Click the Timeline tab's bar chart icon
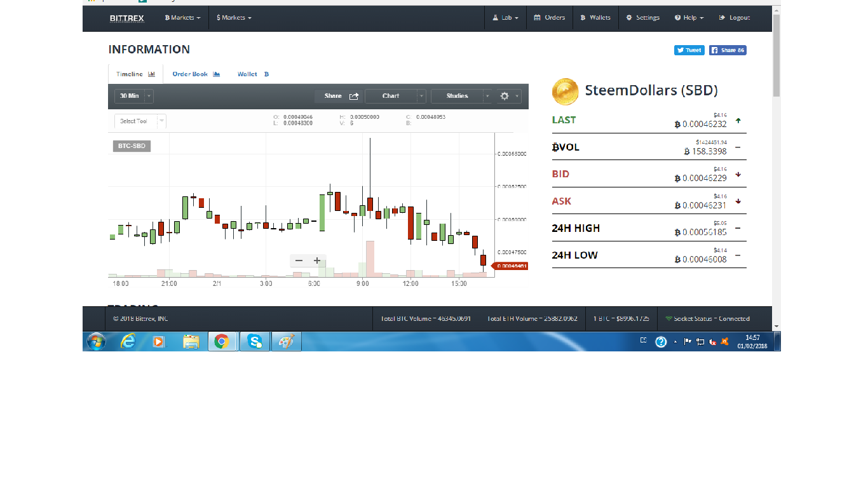This screenshot has height=488, width=868. point(152,74)
